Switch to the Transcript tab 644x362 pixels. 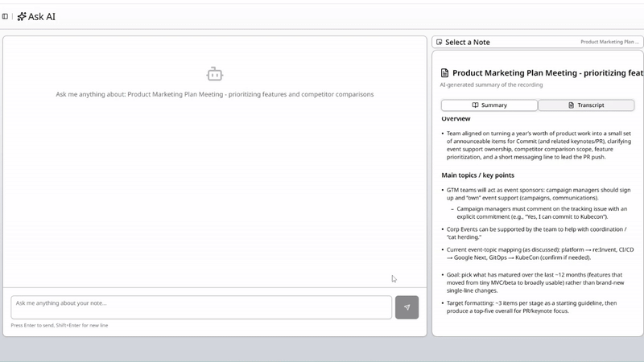tap(586, 105)
